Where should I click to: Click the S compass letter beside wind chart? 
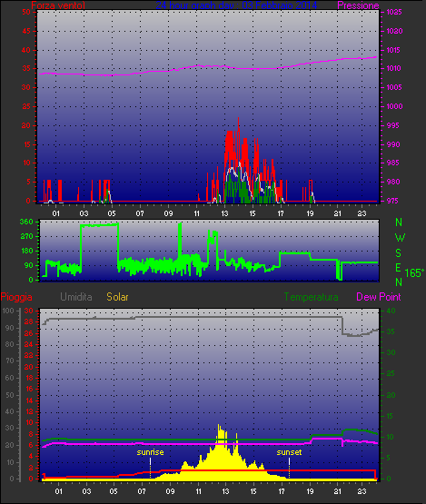[399, 253]
